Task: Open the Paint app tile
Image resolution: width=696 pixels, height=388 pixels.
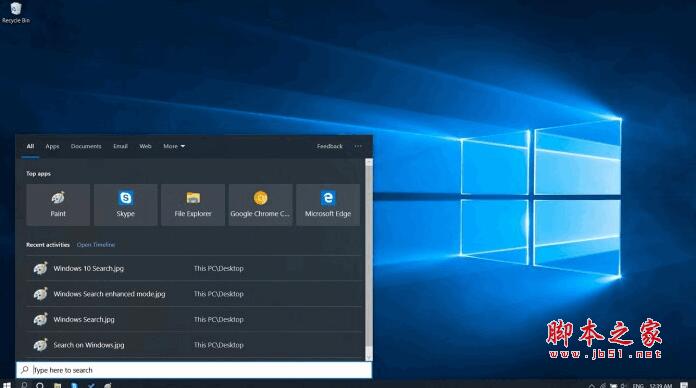Action: pyautogui.click(x=58, y=205)
